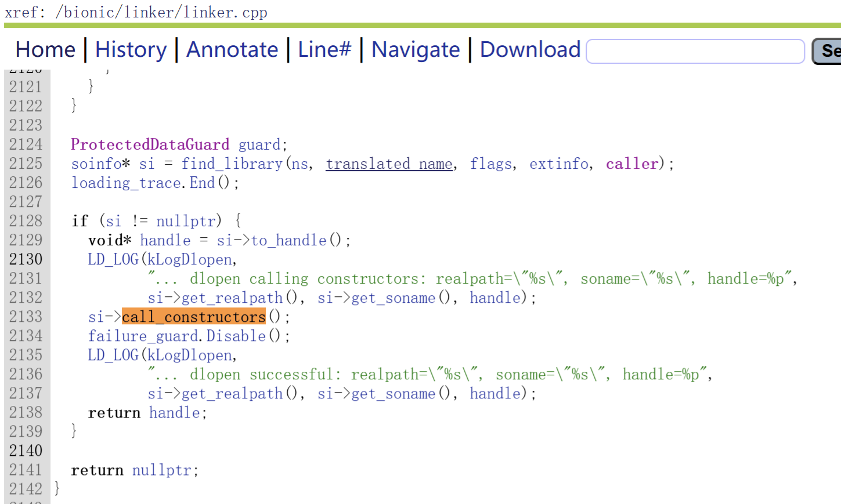
Task: Follow the translated_name underlined link
Action: click(389, 164)
